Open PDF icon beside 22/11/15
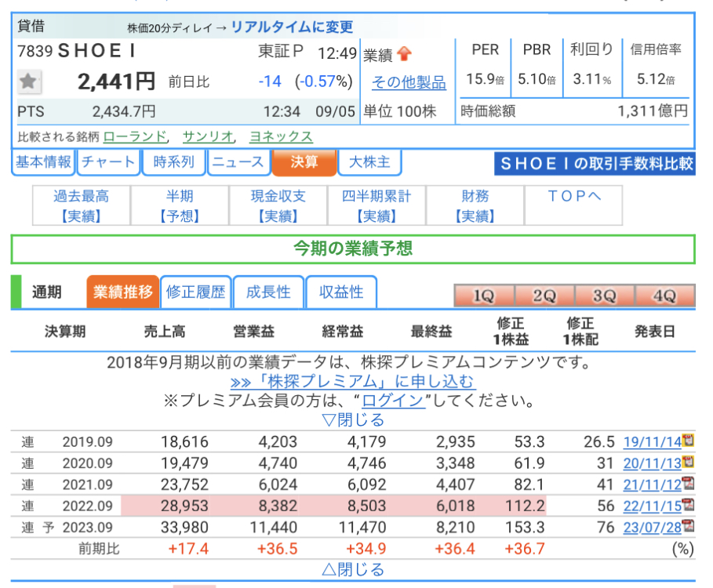 (688, 504)
